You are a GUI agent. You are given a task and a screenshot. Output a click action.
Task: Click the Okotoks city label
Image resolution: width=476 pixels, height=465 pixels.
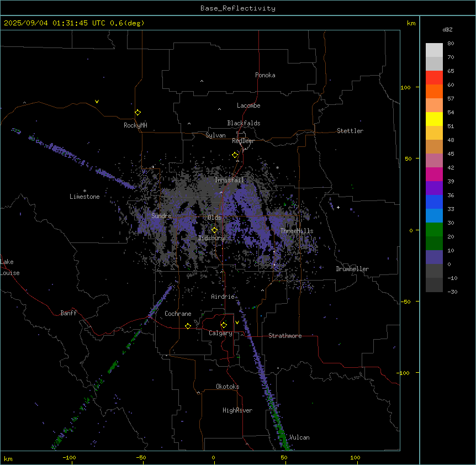point(228,387)
